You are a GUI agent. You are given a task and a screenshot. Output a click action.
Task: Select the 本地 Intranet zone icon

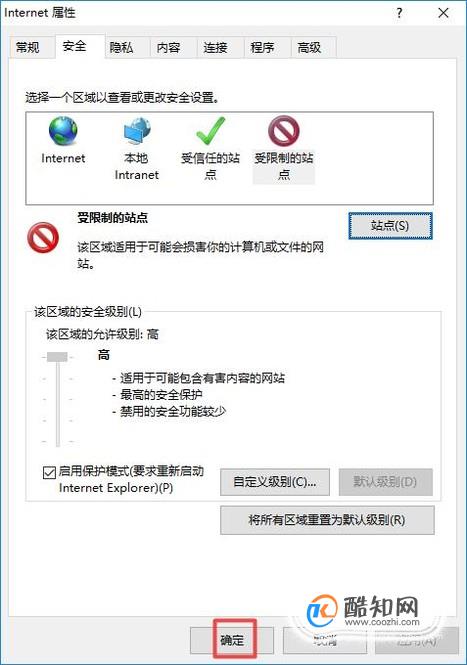pos(137,131)
